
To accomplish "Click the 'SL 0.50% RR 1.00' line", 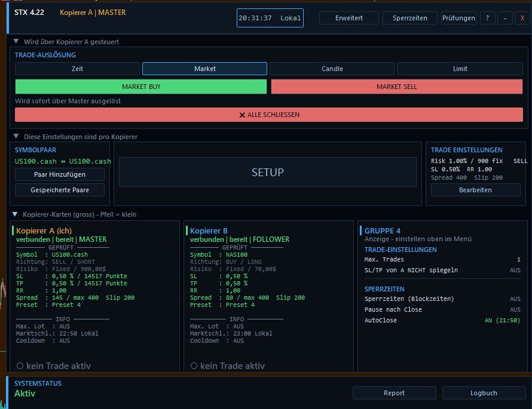I will coord(461,169).
